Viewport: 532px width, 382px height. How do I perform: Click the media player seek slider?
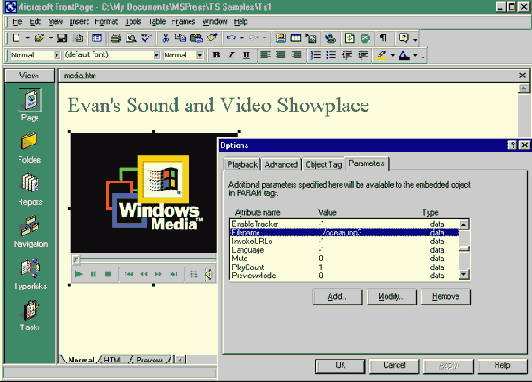[145, 260]
